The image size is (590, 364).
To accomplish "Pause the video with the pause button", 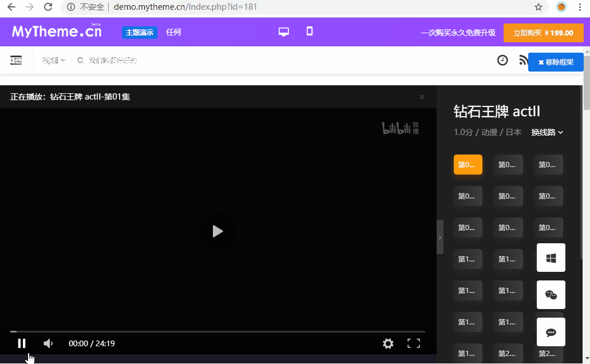I will (21, 343).
